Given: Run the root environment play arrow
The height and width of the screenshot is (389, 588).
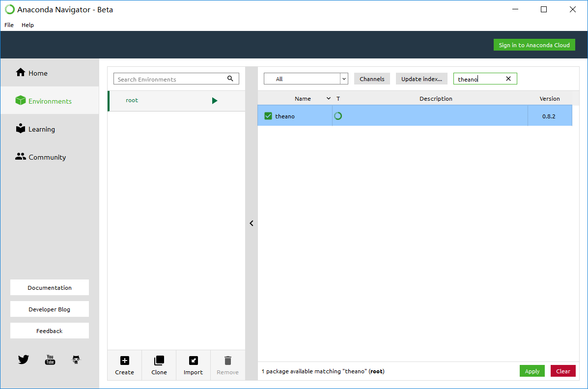Looking at the screenshot, I should click(215, 101).
